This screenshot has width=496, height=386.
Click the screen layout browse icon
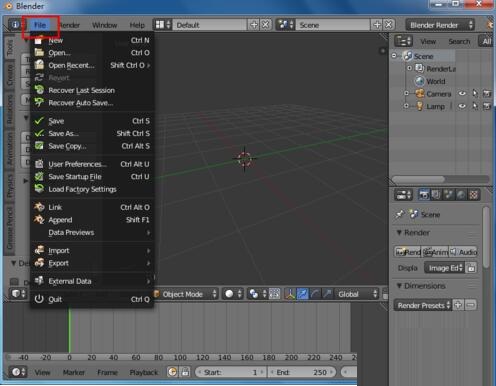click(163, 25)
